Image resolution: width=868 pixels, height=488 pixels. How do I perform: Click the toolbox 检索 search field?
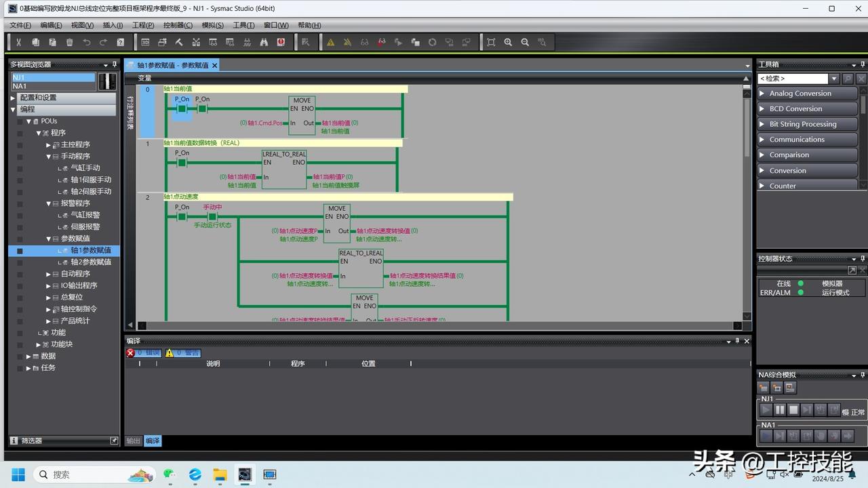pos(793,79)
